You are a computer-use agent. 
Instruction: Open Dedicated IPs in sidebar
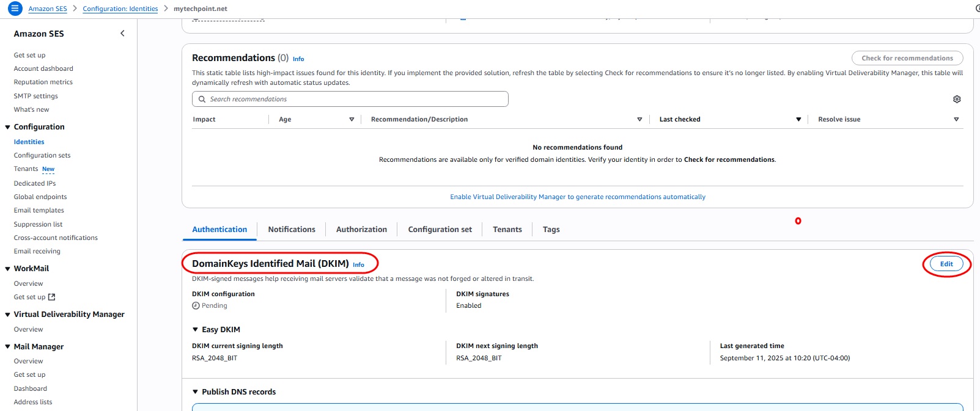point(35,183)
